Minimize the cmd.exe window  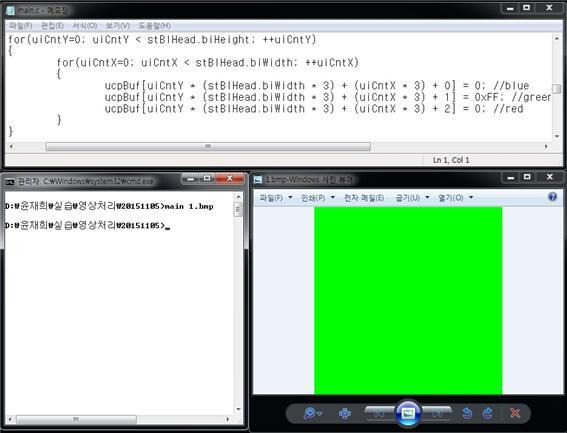191,178
